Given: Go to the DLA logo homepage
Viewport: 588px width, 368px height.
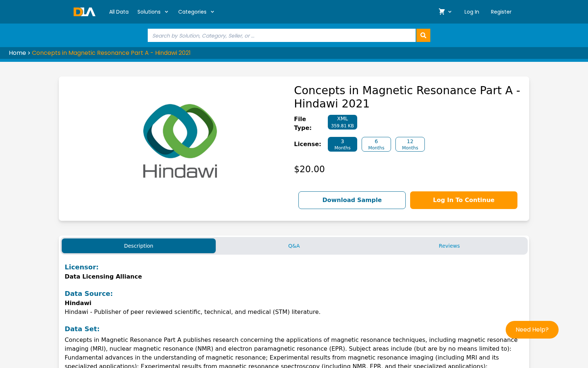Looking at the screenshot, I should pos(84,12).
